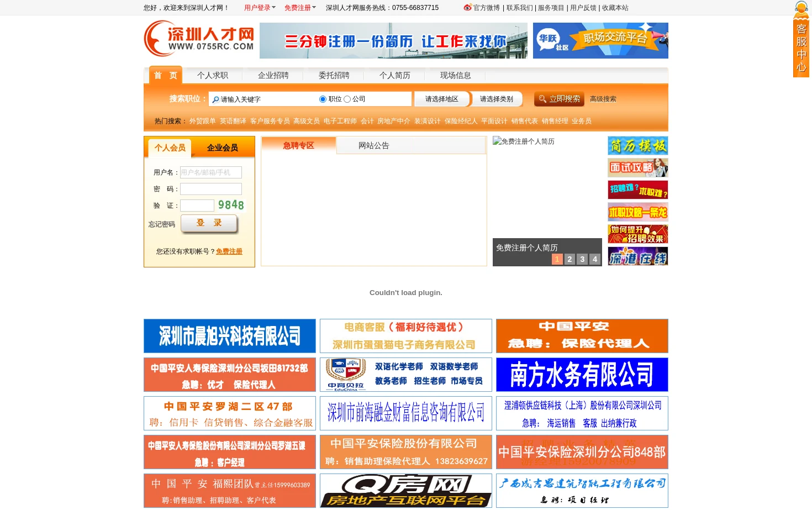Open the 简历模板 banner image
The width and height of the screenshot is (812, 510).
click(638, 146)
